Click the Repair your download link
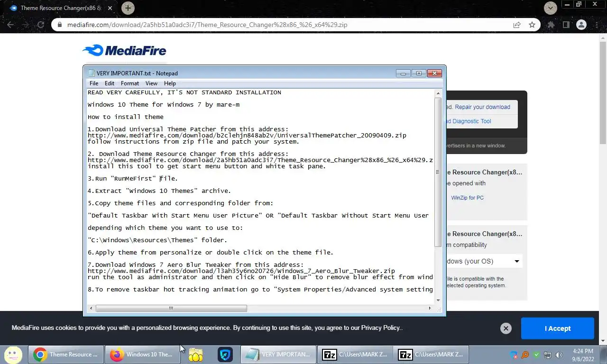 (x=482, y=107)
